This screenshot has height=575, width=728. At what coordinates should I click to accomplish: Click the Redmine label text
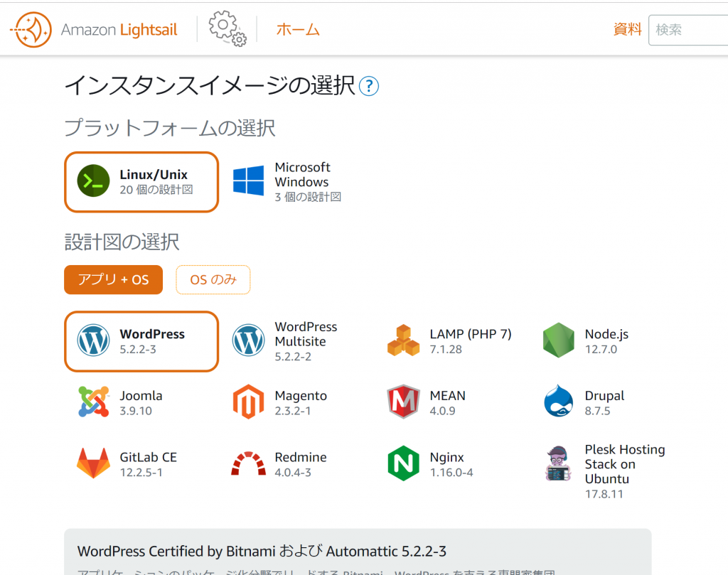click(x=301, y=458)
